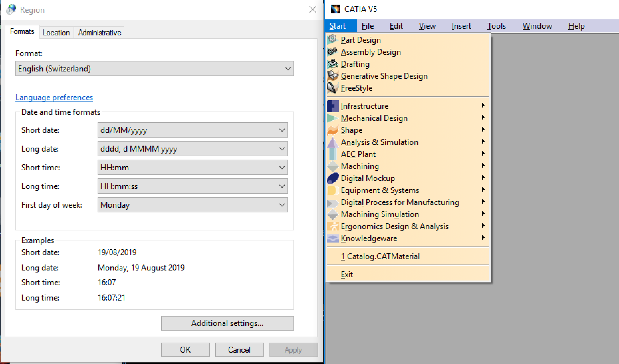The width and height of the screenshot is (619, 364).
Task: Open recent file Catalog.CATMaterial
Action: [380, 256]
